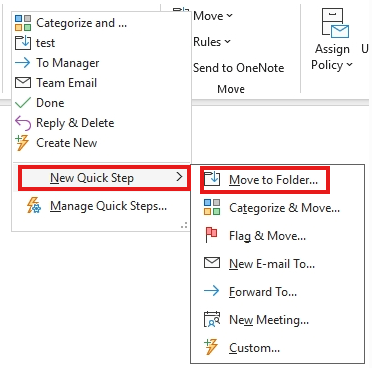This screenshot has height=368, width=372.
Task: Click the Assign Policy archive icon
Action: click(x=335, y=23)
